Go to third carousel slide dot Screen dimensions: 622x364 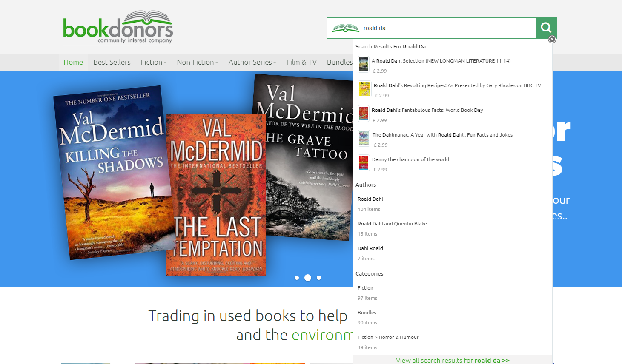click(x=319, y=278)
